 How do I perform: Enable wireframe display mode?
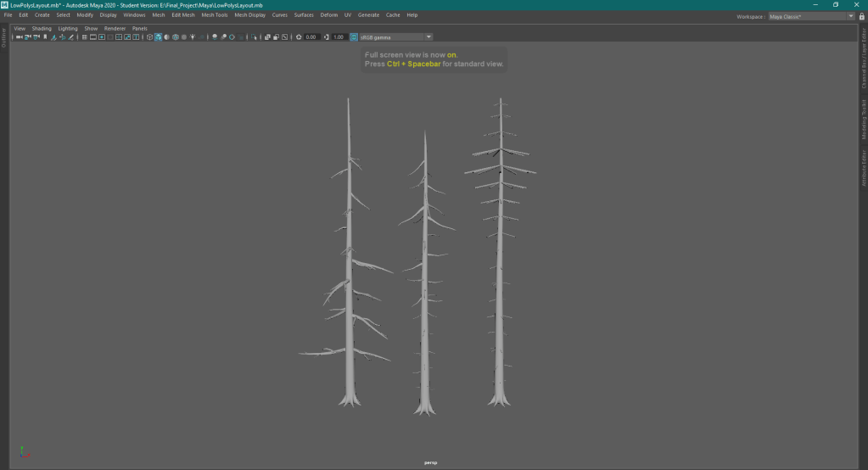coord(149,37)
